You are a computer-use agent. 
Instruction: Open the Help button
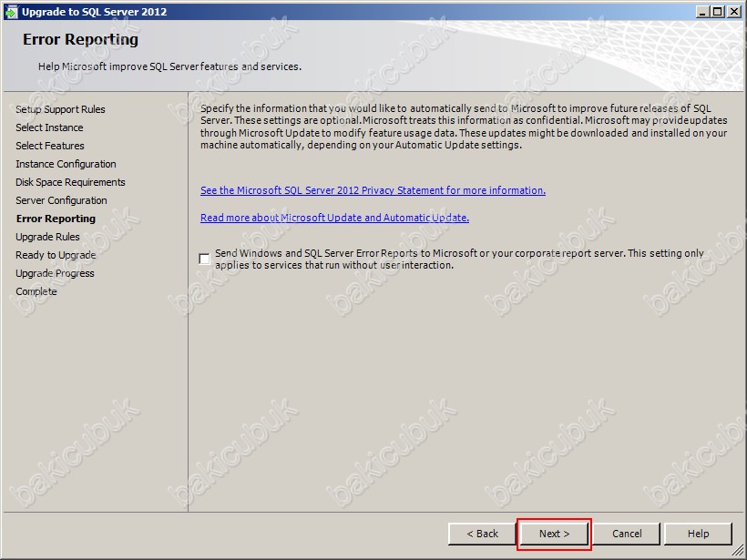698,534
